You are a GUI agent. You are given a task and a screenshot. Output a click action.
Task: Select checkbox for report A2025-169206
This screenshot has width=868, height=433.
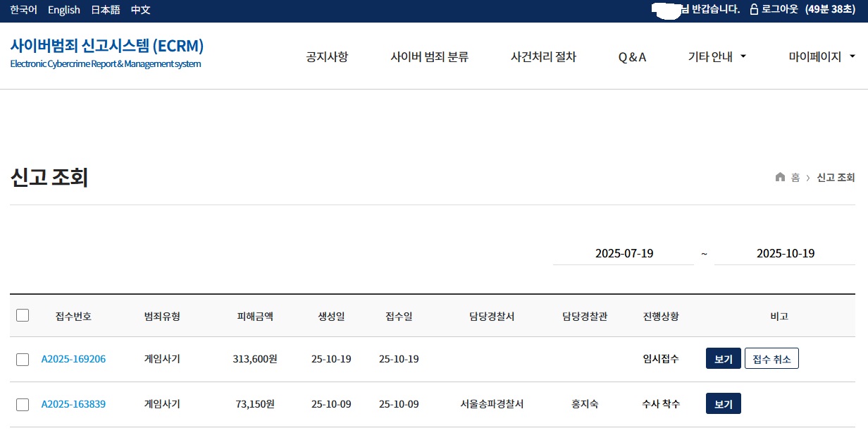point(23,359)
